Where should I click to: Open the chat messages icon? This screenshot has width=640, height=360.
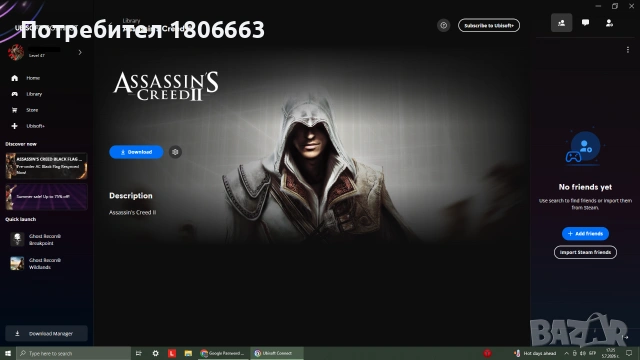coord(585,23)
